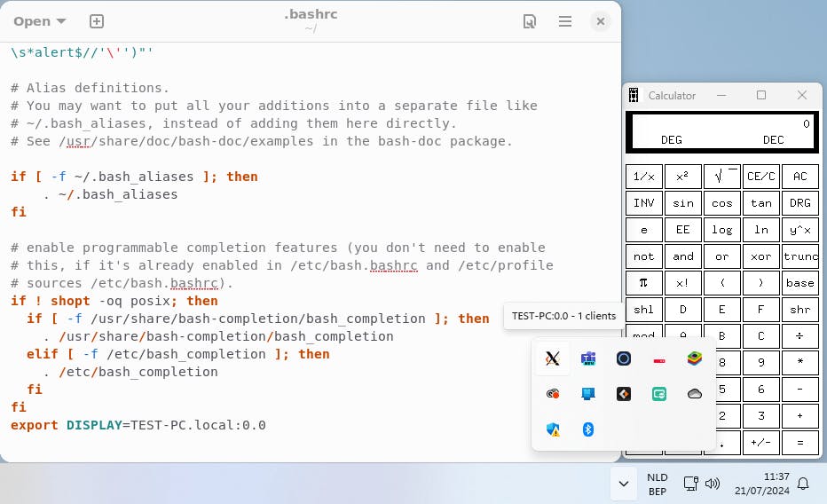The width and height of the screenshot is (827, 504).
Task: Click the hex F key in Calculator
Action: tap(761, 310)
